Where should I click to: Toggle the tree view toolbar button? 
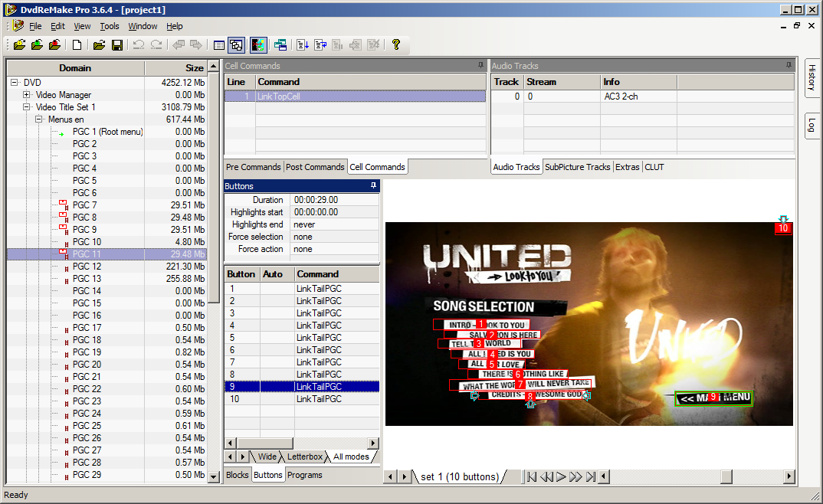pyautogui.click(x=236, y=45)
